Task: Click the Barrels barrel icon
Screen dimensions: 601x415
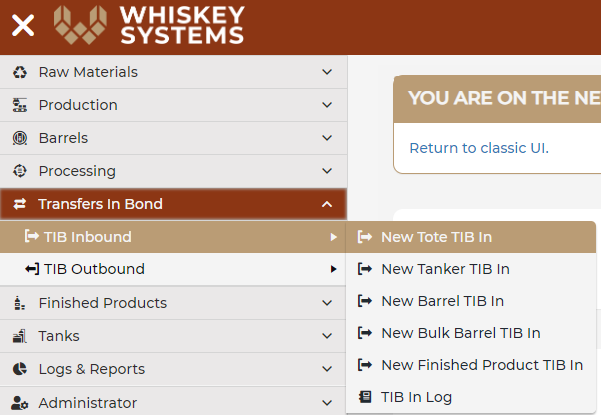Action: click(20, 138)
